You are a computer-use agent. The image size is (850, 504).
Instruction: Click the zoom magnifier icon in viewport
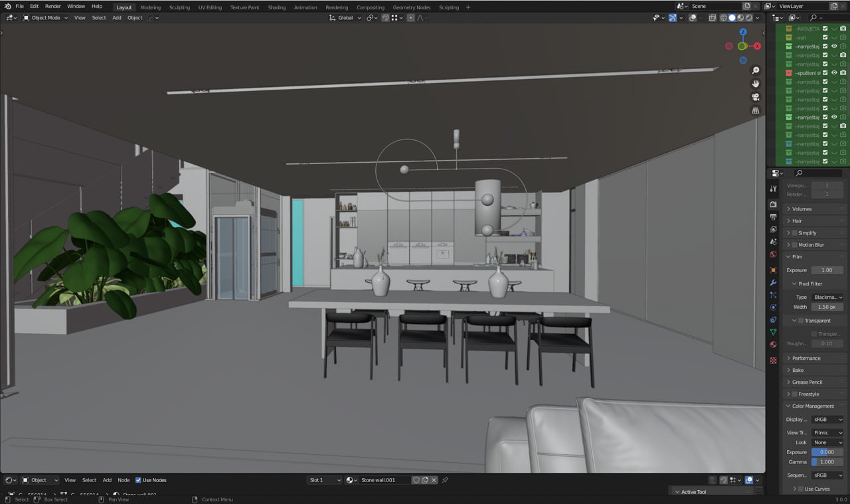pyautogui.click(x=756, y=70)
